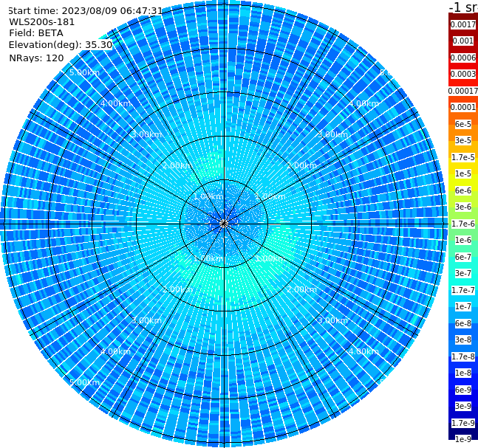Select the 1.7e-7 color bar label

pyautogui.click(x=463, y=290)
